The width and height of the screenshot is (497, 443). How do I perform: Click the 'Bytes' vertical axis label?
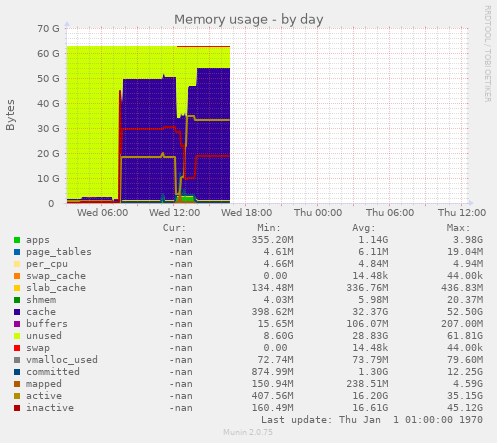click(x=10, y=115)
